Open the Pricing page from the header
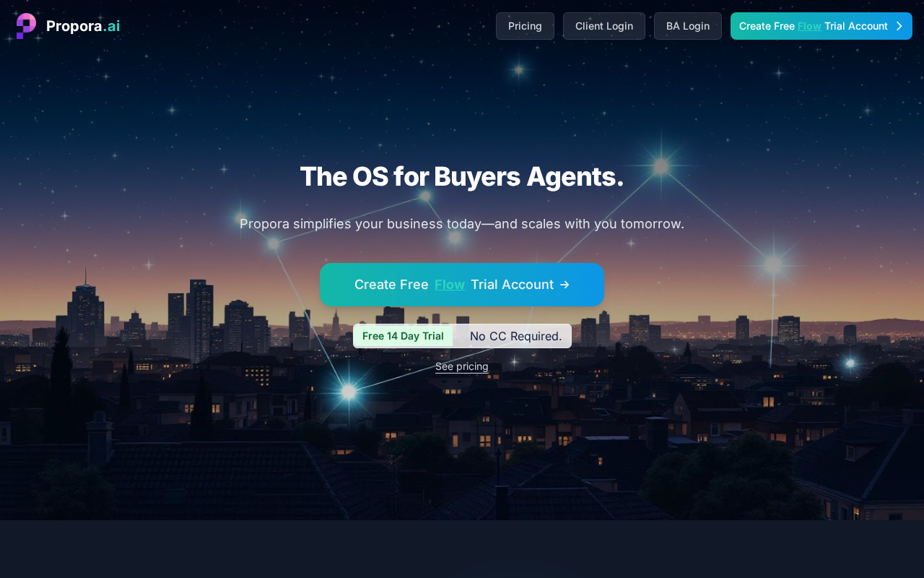 (x=525, y=26)
